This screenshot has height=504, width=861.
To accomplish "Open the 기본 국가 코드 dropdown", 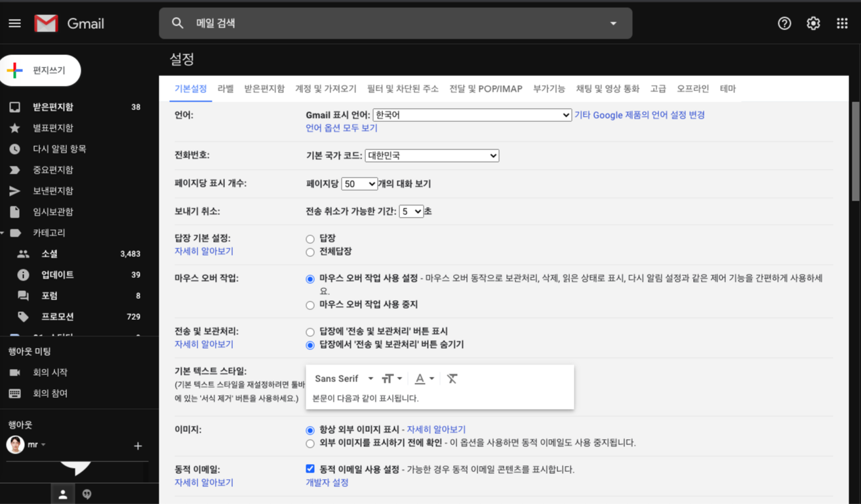I will pyautogui.click(x=432, y=155).
